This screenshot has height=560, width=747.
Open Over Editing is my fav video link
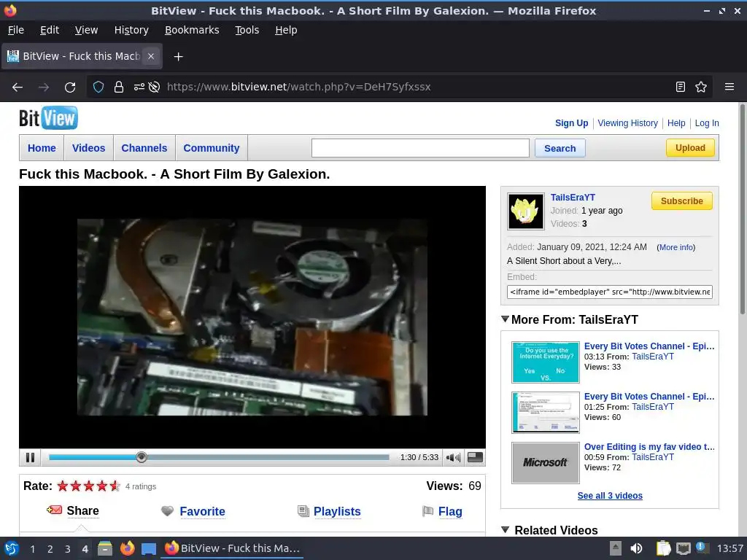(649, 447)
